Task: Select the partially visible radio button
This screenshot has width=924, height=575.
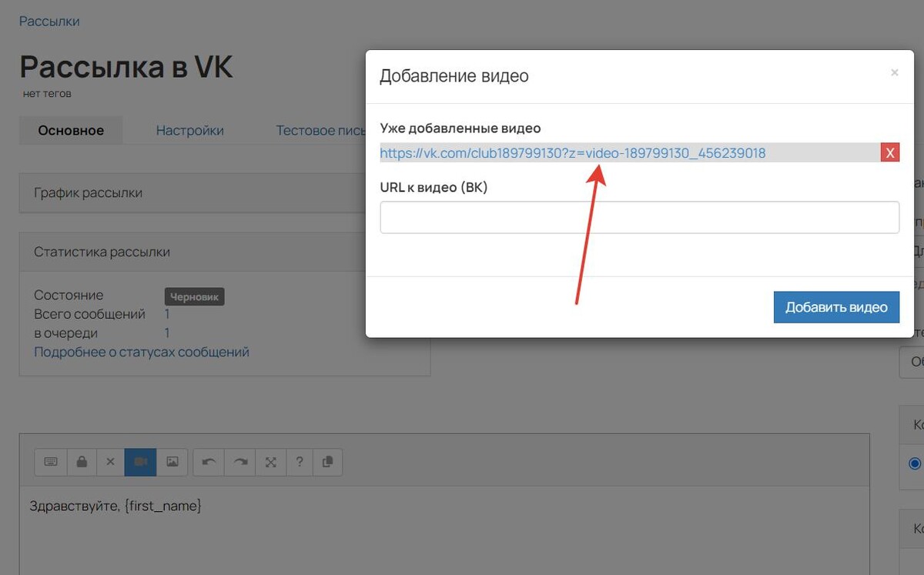Action: point(915,463)
